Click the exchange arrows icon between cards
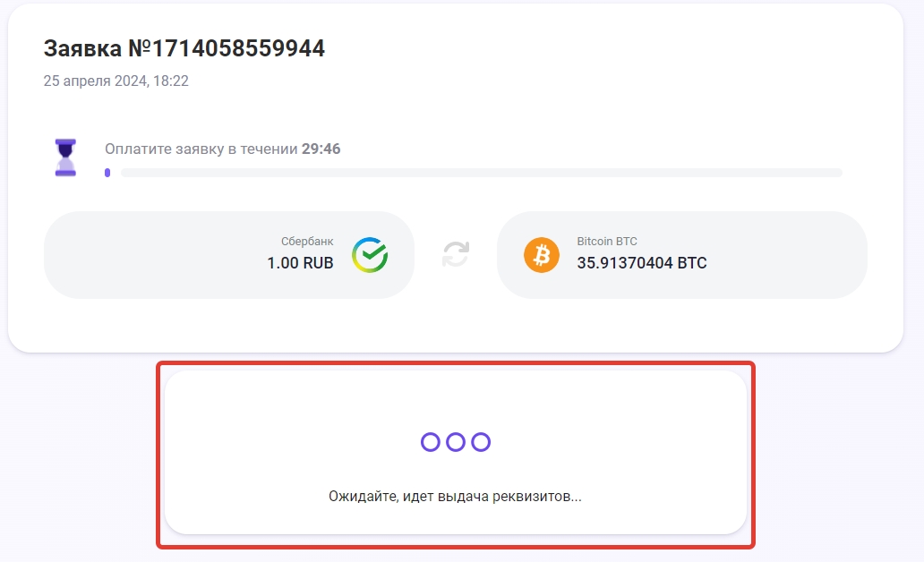This screenshot has height=562, width=924. tap(456, 255)
